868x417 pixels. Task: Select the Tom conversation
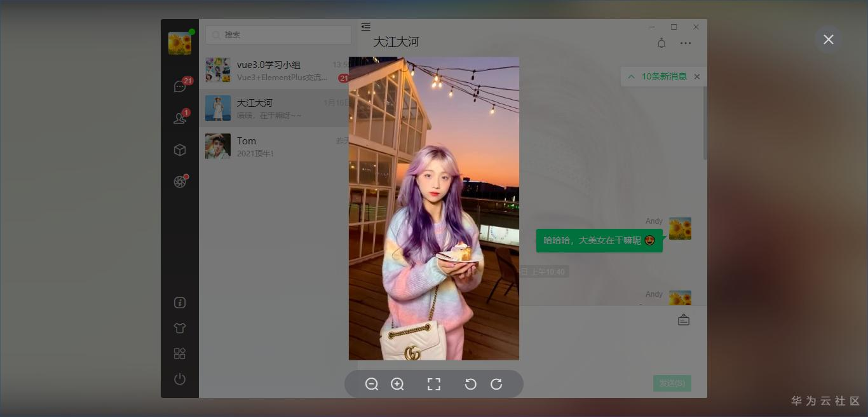point(273,146)
